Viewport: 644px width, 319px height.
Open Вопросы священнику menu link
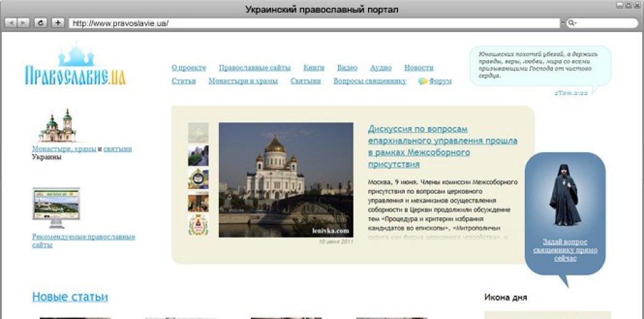click(370, 81)
